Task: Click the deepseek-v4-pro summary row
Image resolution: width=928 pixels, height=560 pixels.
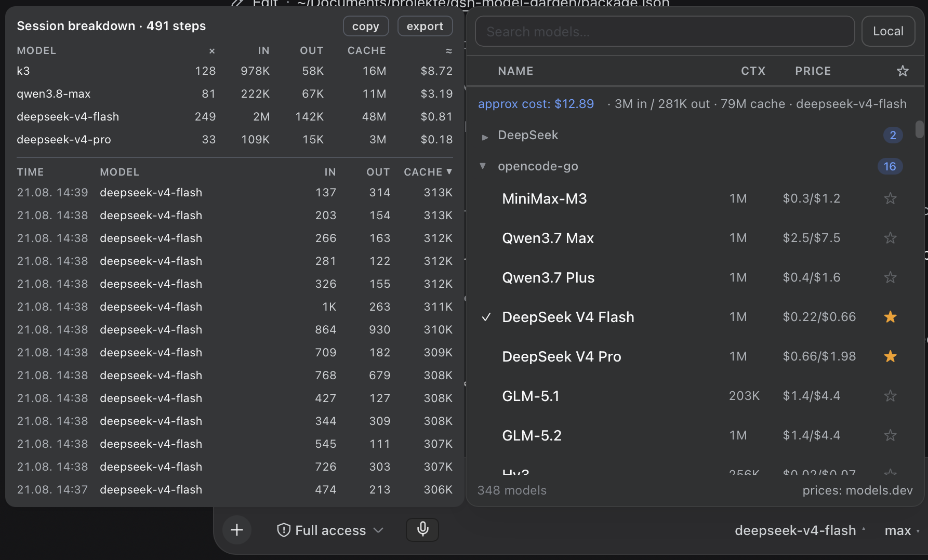Action: click(x=234, y=139)
